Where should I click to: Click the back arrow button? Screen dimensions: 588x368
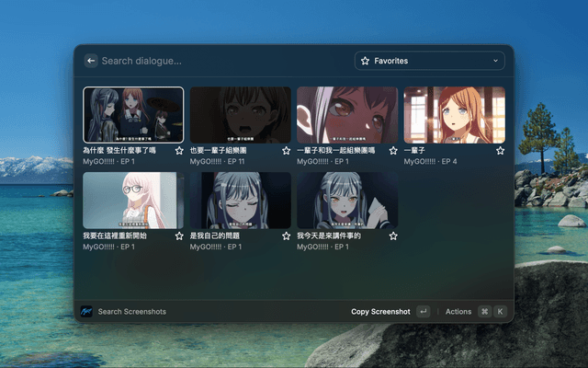[91, 61]
